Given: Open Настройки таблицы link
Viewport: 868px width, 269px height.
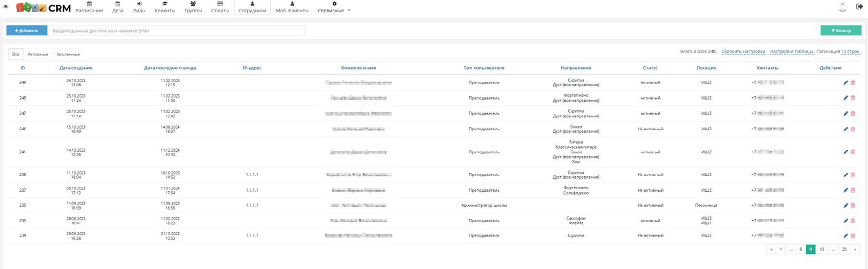Looking at the screenshot, I should pyautogui.click(x=791, y=51).
